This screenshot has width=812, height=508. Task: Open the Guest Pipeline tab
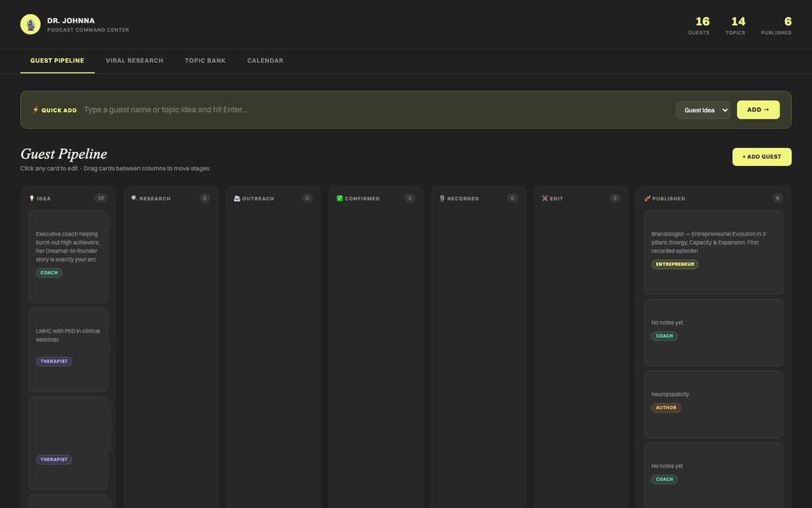coord(58,61)
